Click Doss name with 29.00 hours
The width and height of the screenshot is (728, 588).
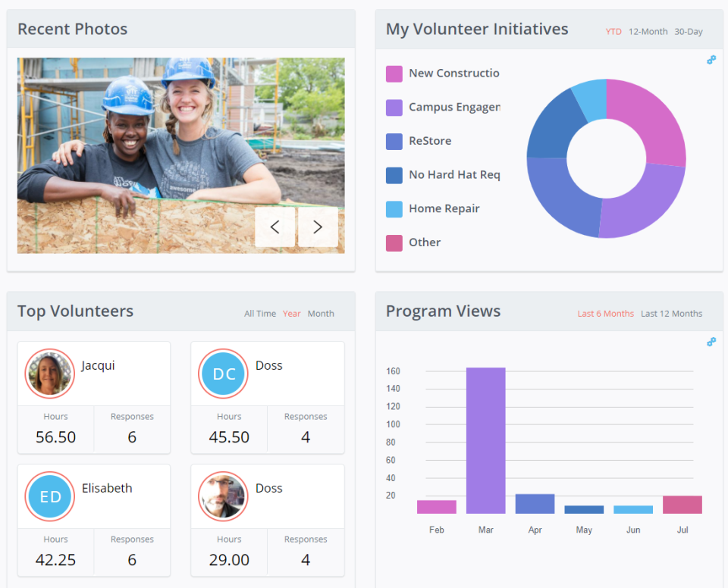click(268, 488)
